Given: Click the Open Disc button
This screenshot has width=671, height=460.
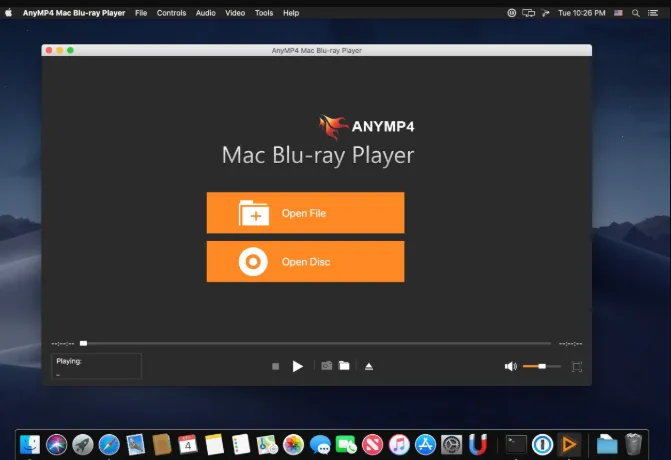Looking at the screenshot, I should click(305, 261).
